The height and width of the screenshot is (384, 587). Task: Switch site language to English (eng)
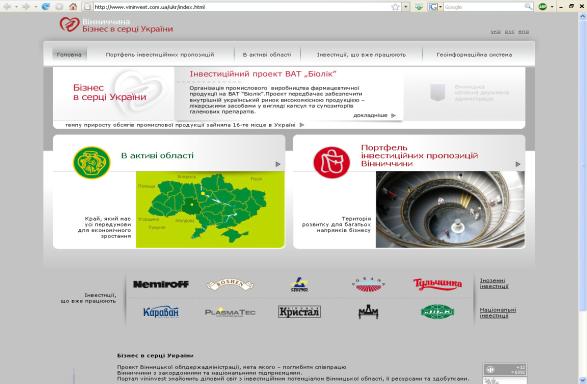pos(523,32)
